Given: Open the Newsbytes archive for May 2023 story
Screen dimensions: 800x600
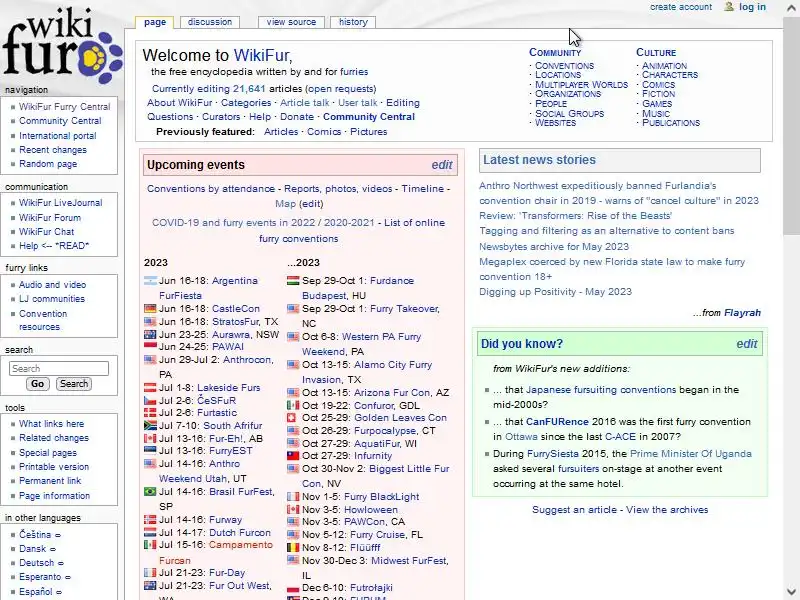Looking at the screenshot, I should point(554,246).
